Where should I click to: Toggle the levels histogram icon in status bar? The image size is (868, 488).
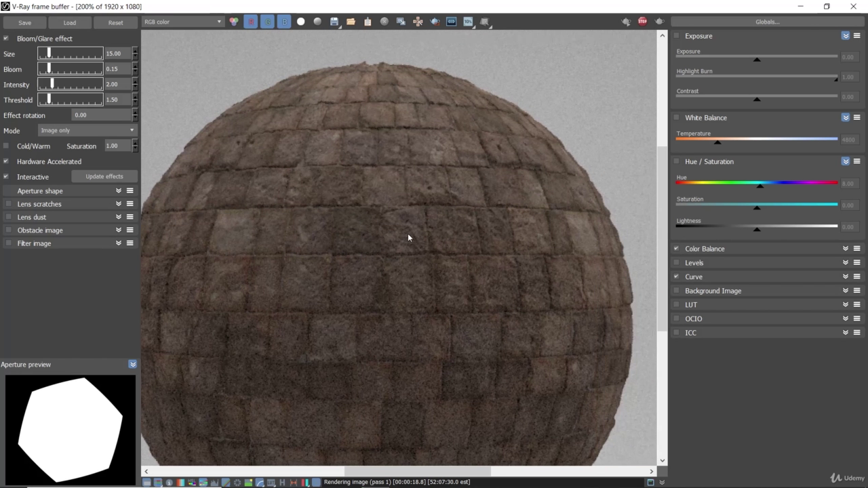pos(214,483)
